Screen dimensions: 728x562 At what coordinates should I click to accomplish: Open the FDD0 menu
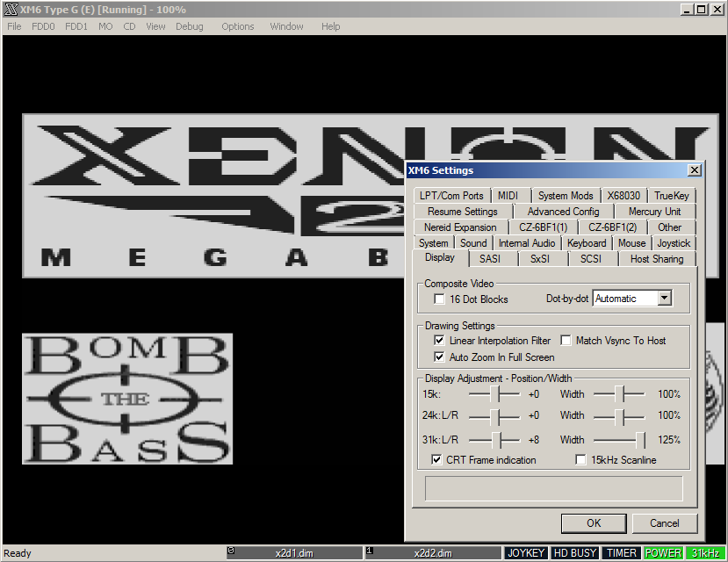pos(43,26)
